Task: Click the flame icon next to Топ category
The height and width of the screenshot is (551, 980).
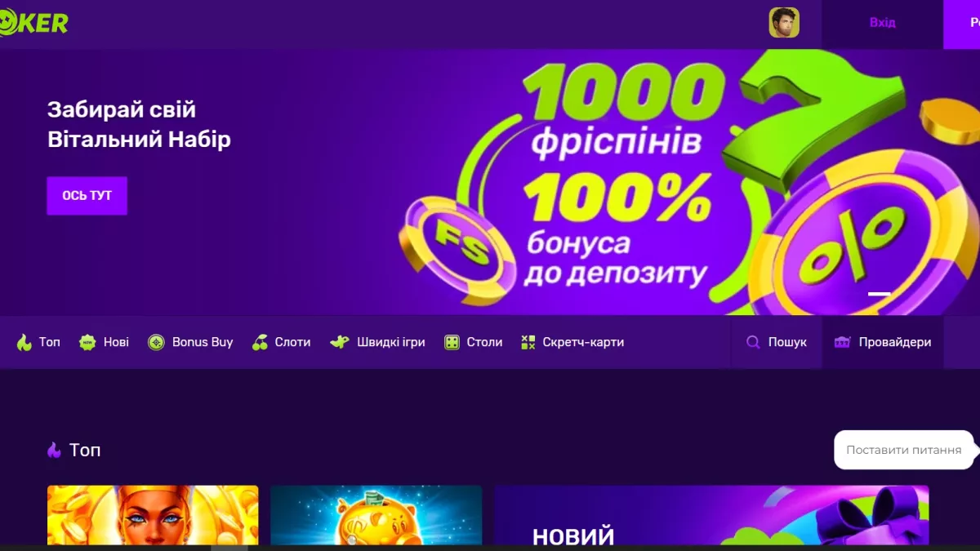Action: (x=24, y=342)
